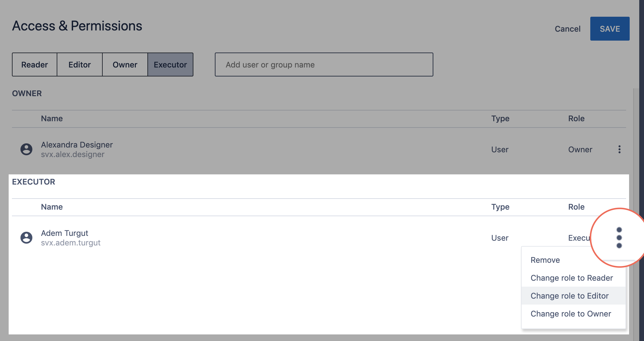The height and width of the screenshot is (341, 644).
Task: Choose Remove from the context menu
Action: (545, 260)
